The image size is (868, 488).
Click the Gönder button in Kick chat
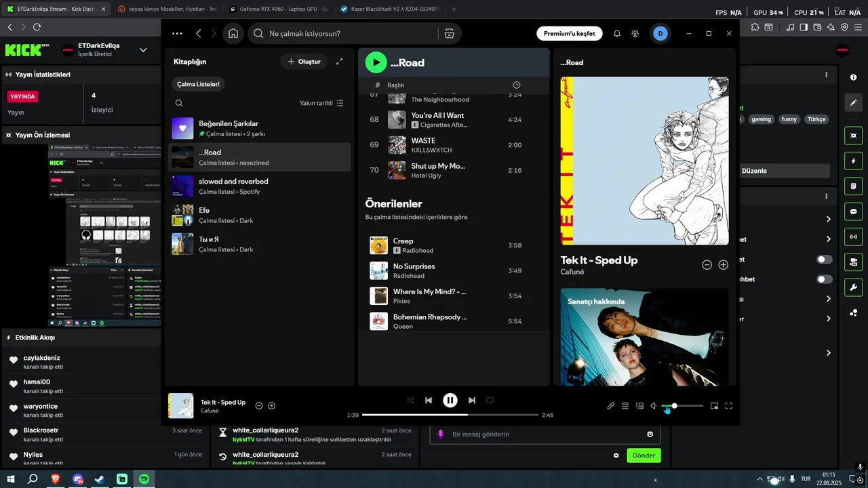tap(644, 455)
